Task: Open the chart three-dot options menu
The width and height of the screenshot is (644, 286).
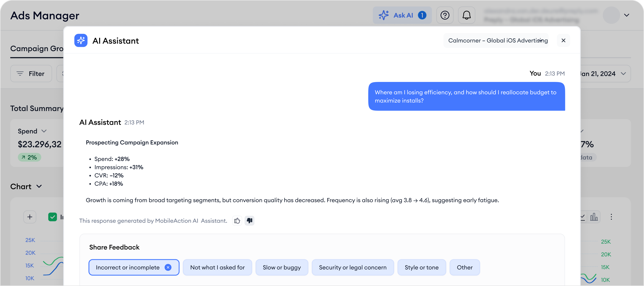Action: pos(611,217)
